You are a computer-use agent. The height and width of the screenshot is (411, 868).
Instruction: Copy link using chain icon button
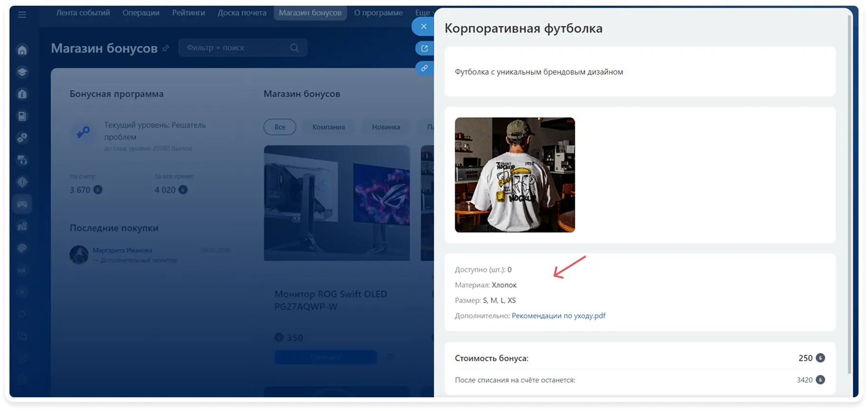[425, 68]
